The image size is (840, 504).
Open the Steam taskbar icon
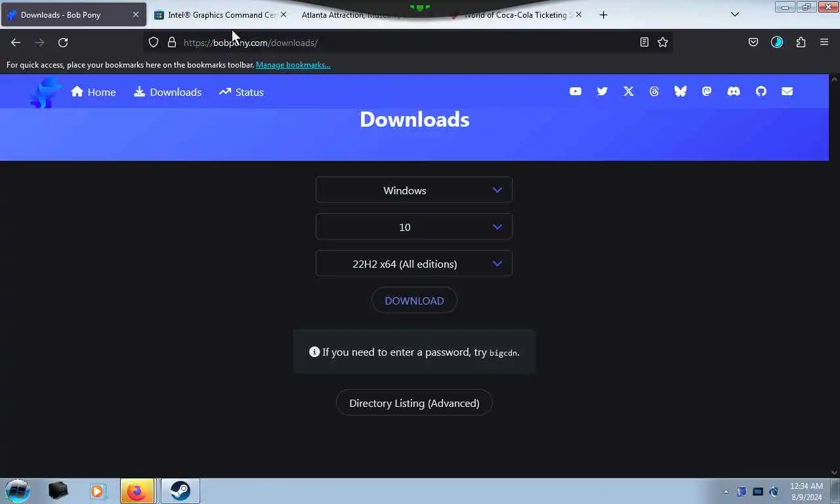point(180,491)
